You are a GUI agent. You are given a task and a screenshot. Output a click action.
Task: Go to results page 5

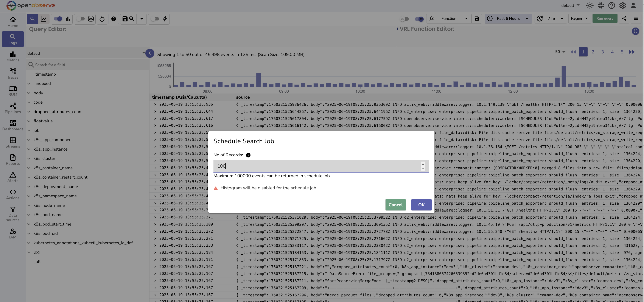pyautogui.click(x=622, y=52)
